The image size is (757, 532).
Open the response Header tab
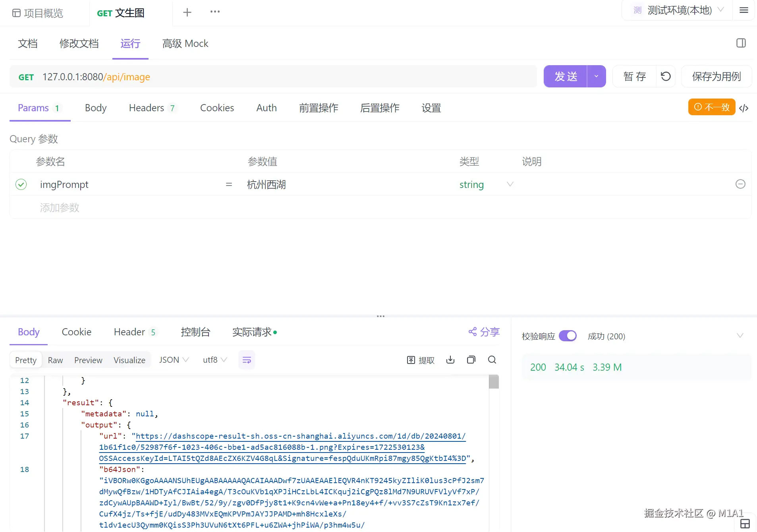click(x=135, y=332)
